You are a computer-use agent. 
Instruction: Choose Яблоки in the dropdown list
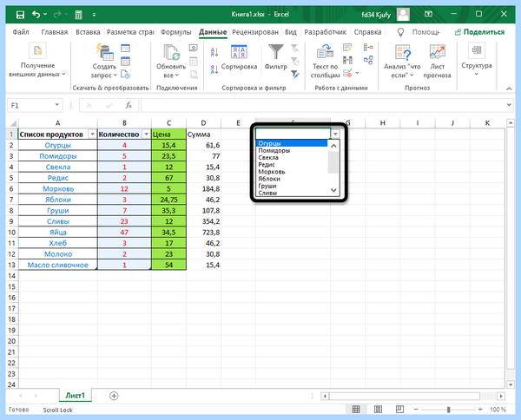pyautogui.click(x=292, y=179)
